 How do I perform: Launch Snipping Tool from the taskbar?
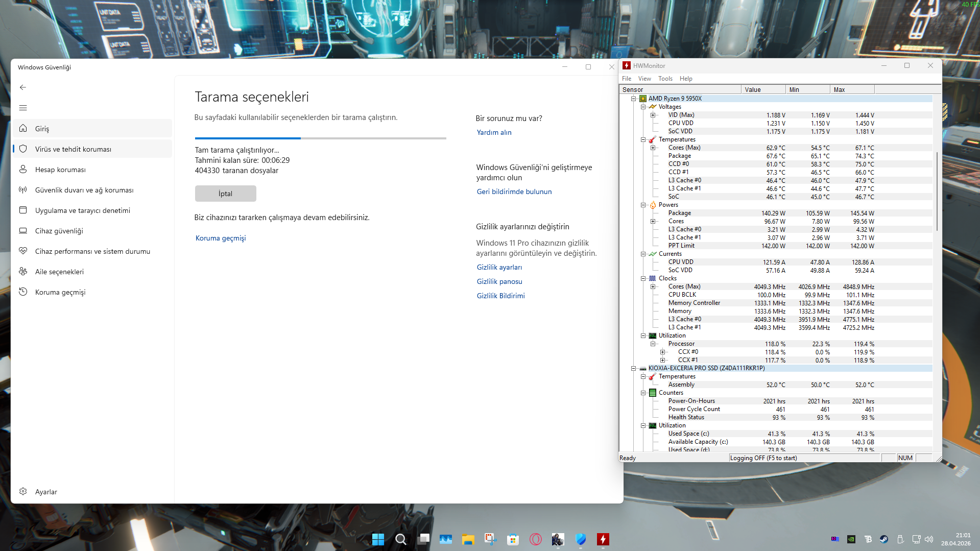491,539
